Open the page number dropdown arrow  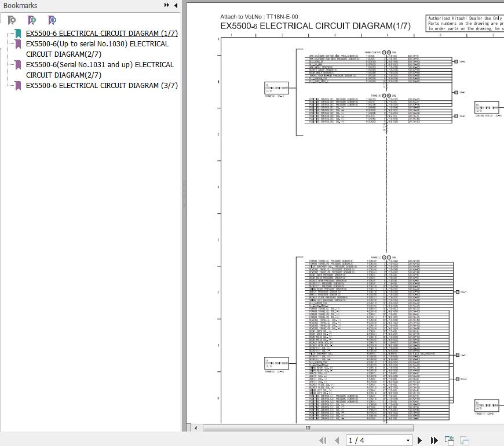point(408,441)
